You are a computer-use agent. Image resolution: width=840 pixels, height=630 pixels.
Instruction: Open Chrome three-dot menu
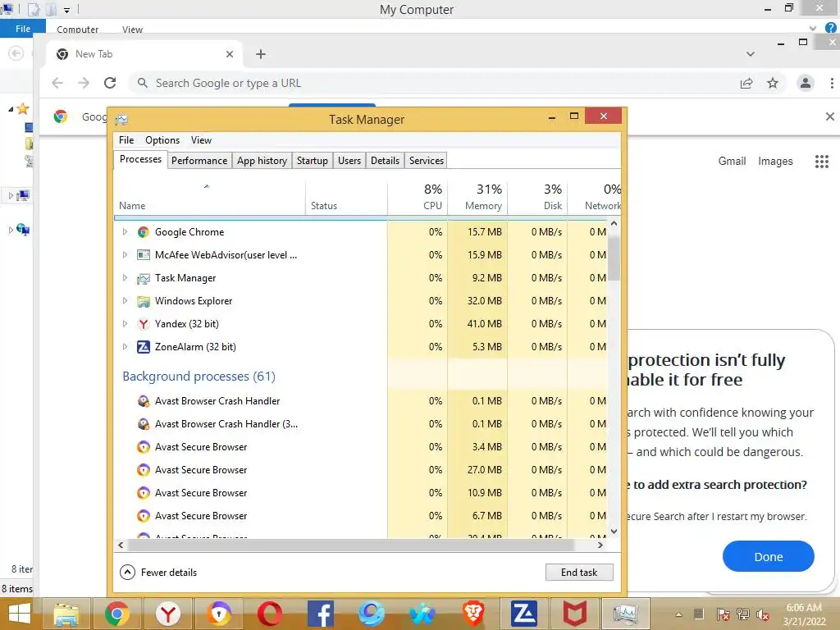point(832,83)
